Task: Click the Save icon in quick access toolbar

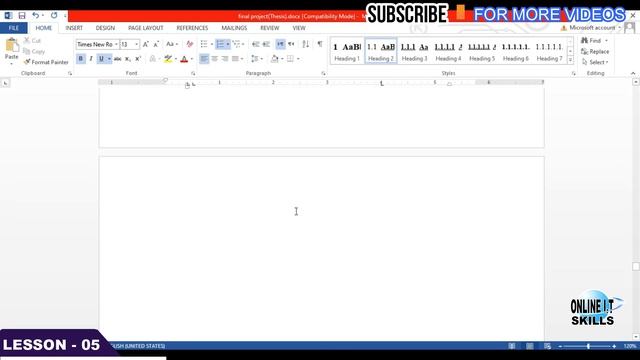Action: click(22, 16)
